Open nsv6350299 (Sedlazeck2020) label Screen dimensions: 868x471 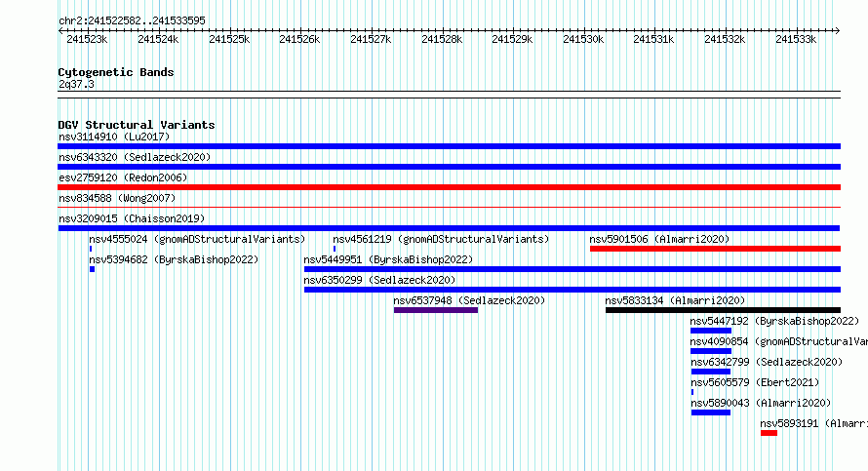(x=379, y=280)
